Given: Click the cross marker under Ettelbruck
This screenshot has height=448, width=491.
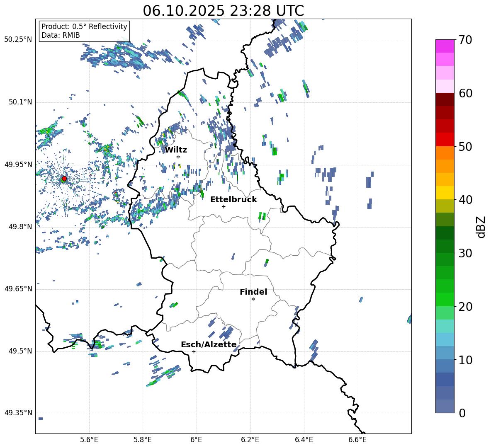Looking at the screenshot, I should point(224,206).
